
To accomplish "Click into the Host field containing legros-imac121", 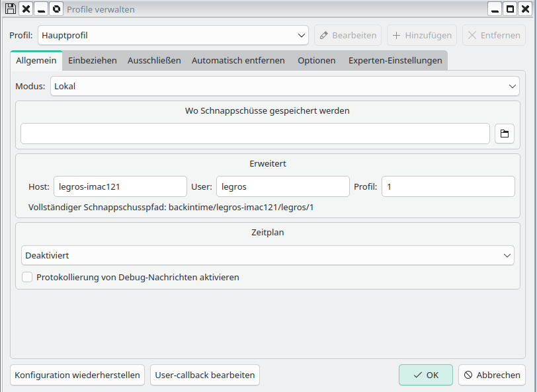I will coord(120,186).
